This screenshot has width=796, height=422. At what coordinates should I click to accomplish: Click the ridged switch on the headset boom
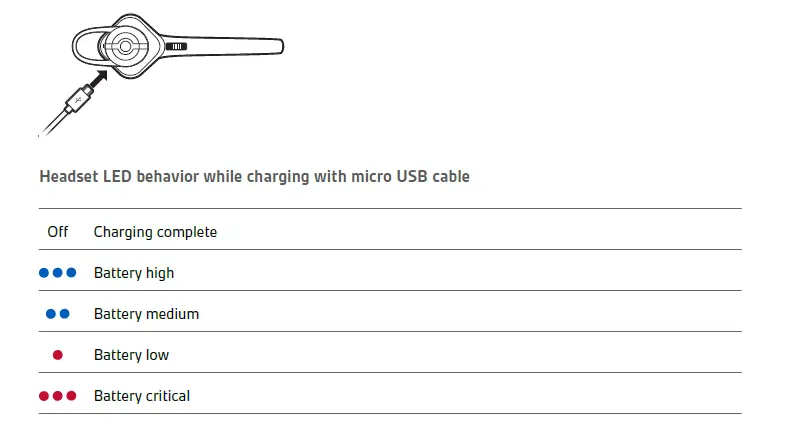point(177,46)
